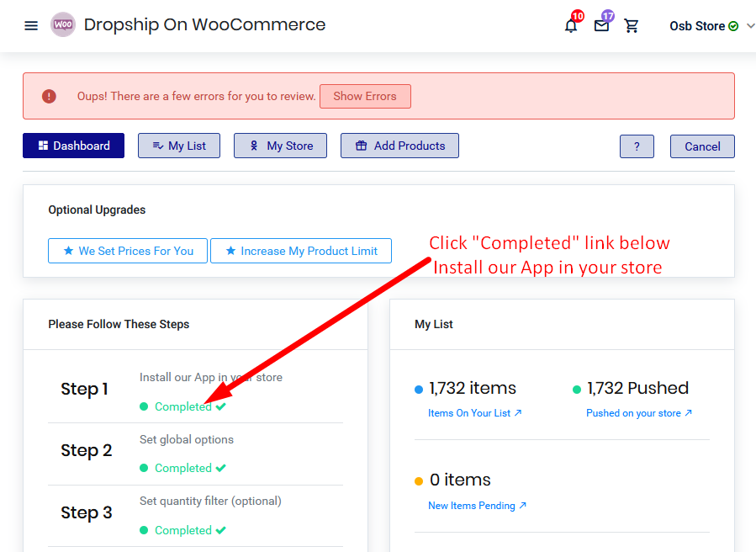Screen dimensions: 756x552
Task: Click the Step 3 heading
Action: click(x=87, y=512)
